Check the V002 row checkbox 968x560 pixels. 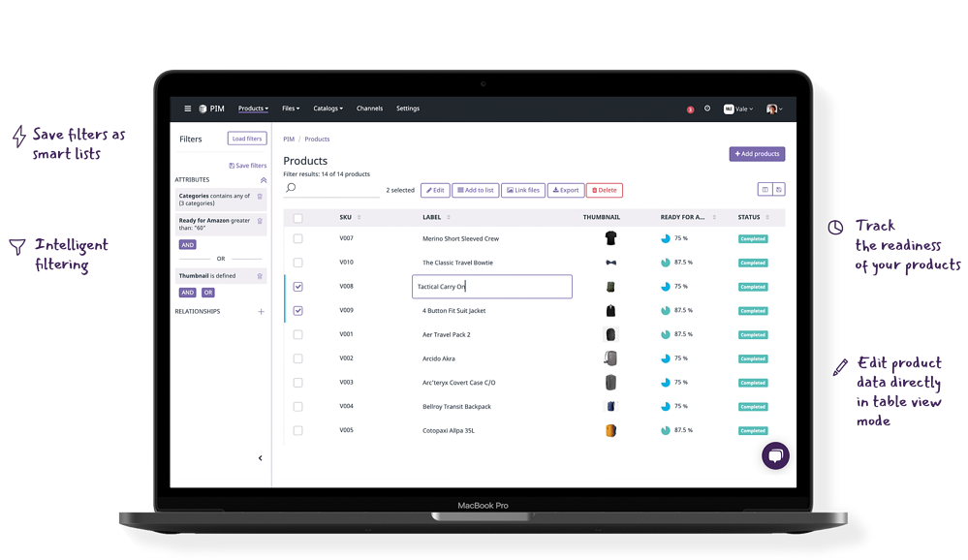point(298,358)
